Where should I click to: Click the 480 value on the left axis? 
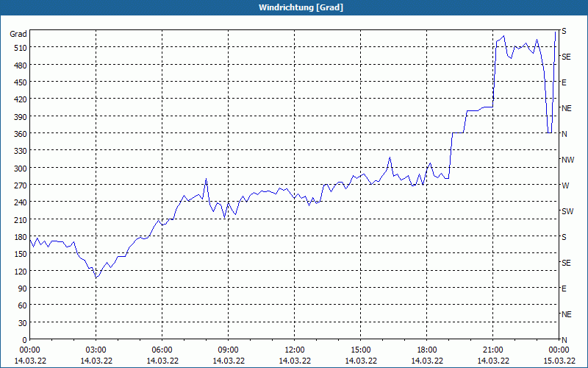tap(21, 66)
